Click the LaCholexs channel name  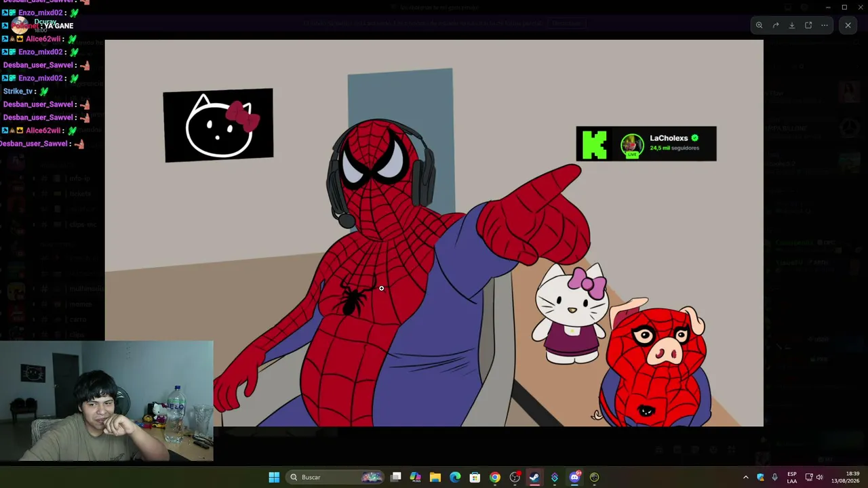coord(669,138)
